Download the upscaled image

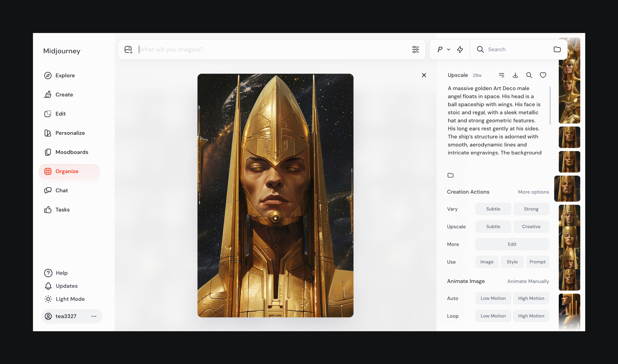point(515,75)
